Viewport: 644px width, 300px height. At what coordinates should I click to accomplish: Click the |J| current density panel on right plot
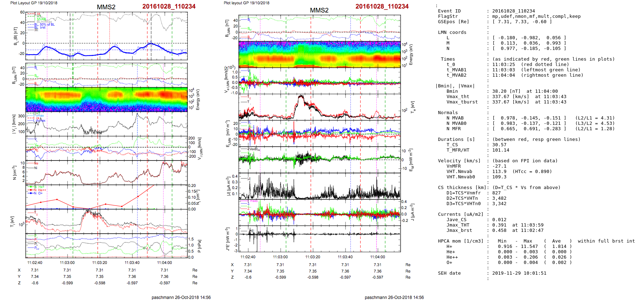pyautogui.click(x=320, y=186)
